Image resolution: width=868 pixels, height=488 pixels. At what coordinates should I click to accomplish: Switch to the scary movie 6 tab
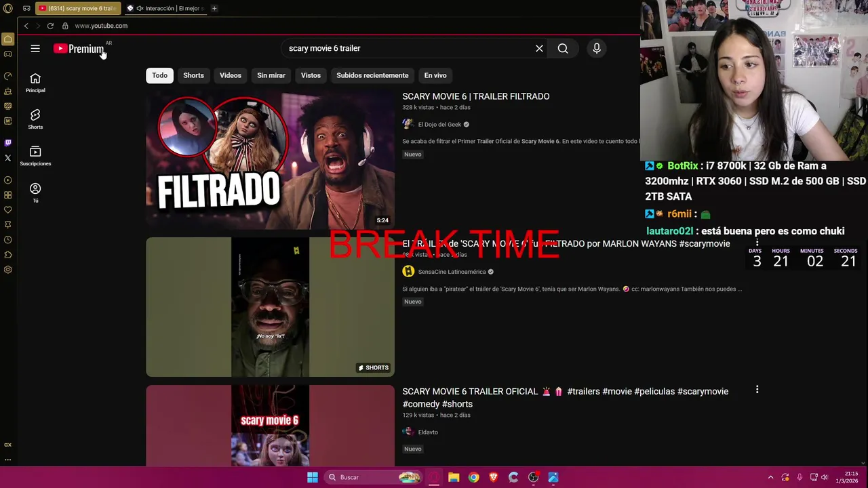click(77, 9)
